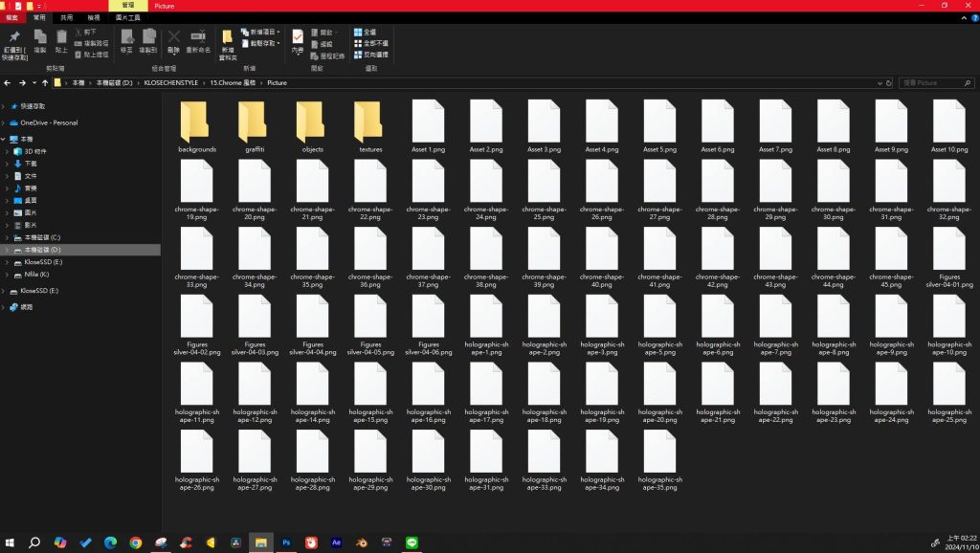This screenshot has height=553, width=980.
Task: Switch to the 檢視 ribbon tab
Action: pos(93,17)
